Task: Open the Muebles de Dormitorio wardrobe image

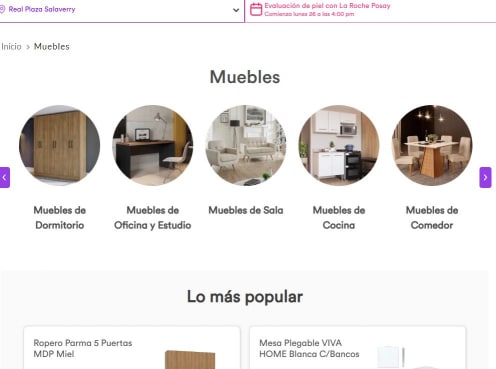Action: pyautogui.click(x=59, y=145)
